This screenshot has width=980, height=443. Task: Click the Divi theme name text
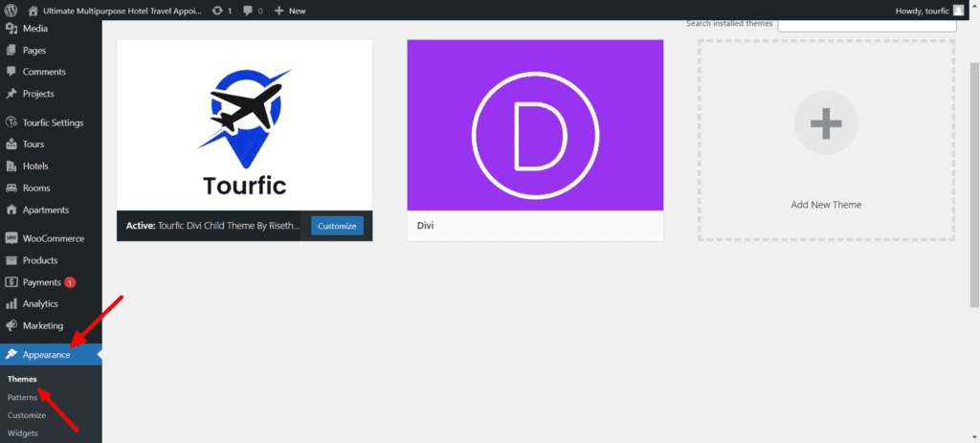click(425, 226)
